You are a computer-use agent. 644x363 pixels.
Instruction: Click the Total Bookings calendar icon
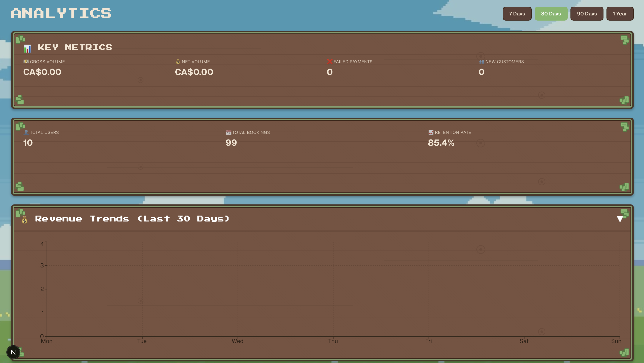228,132
